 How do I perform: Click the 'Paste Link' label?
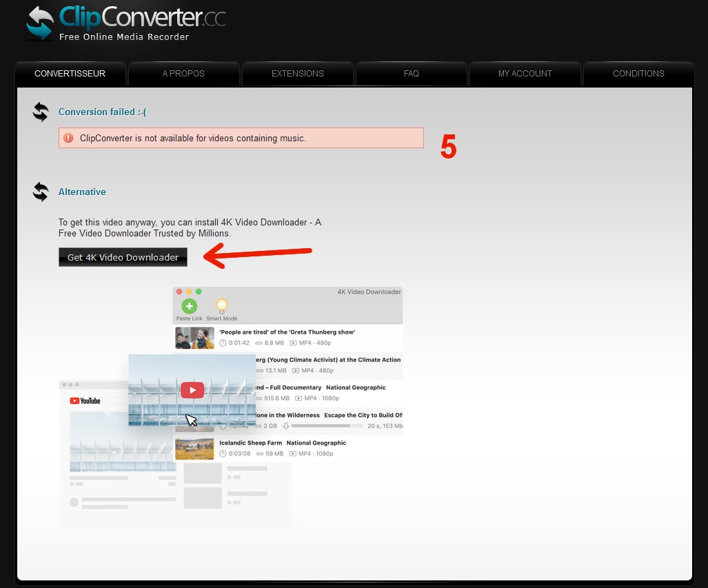click(x=189, y=318)
